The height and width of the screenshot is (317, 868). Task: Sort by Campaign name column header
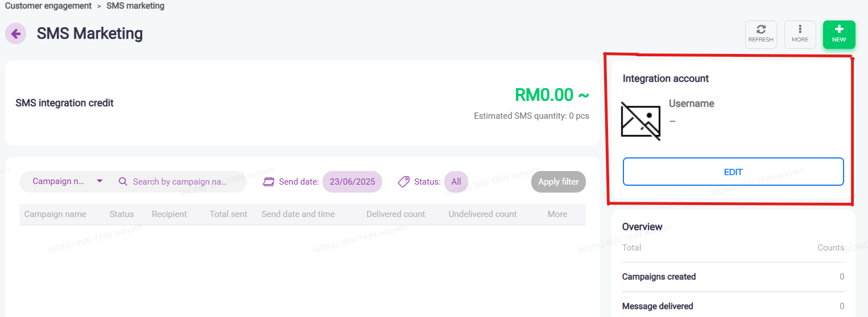55,214
